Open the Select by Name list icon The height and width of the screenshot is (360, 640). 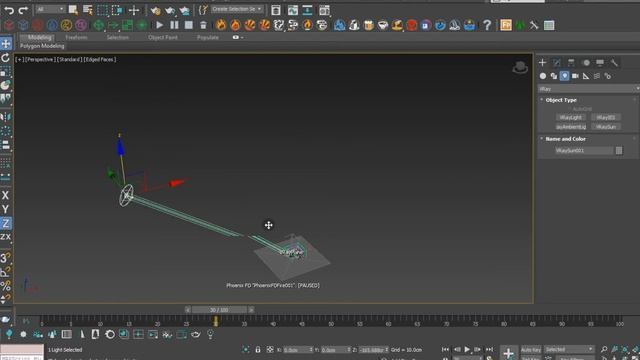[x=88, y=10]
